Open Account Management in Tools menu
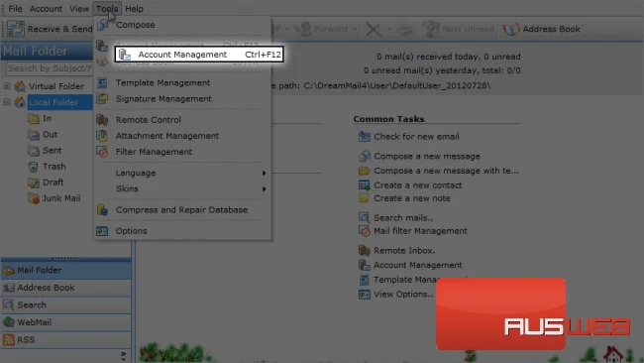Image resolution: width=644 pixels, height=363 pixels. pyautogui.click(x=199, y=55)
